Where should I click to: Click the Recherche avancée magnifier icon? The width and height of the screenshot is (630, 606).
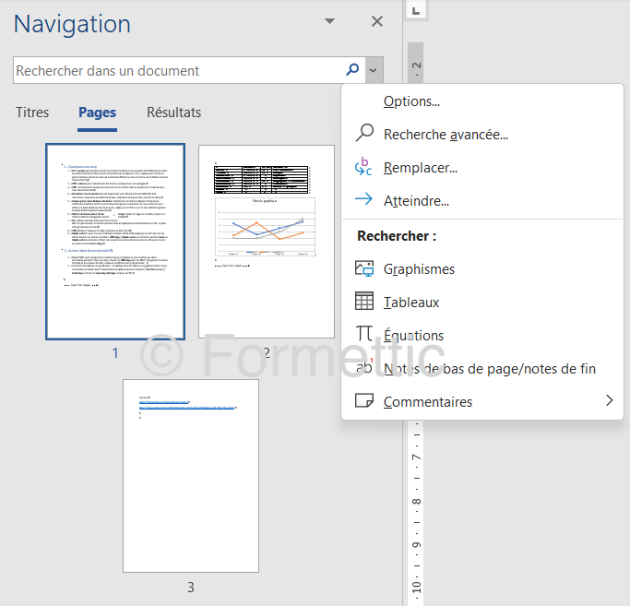[x=364, y=134]
